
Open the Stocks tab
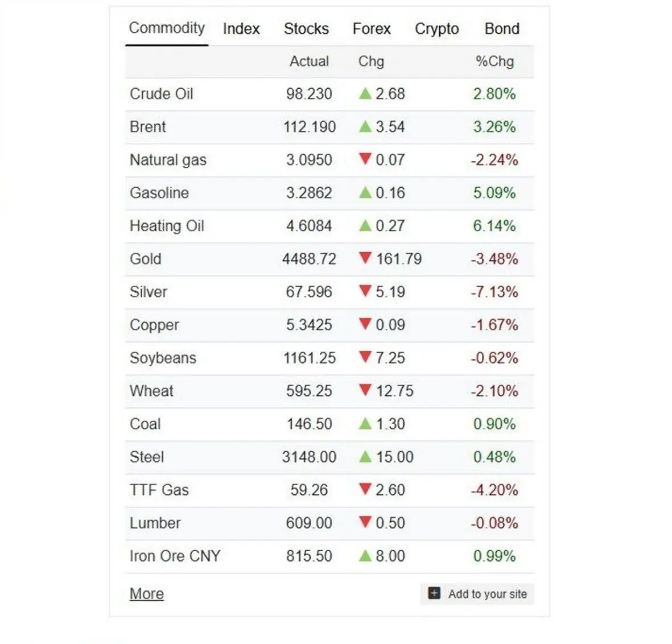(x=306, y=28)
